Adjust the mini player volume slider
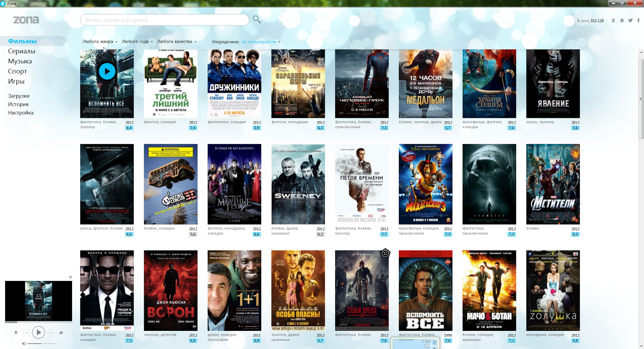The height and width of the screenshot is (349, 644). [41, 343]
